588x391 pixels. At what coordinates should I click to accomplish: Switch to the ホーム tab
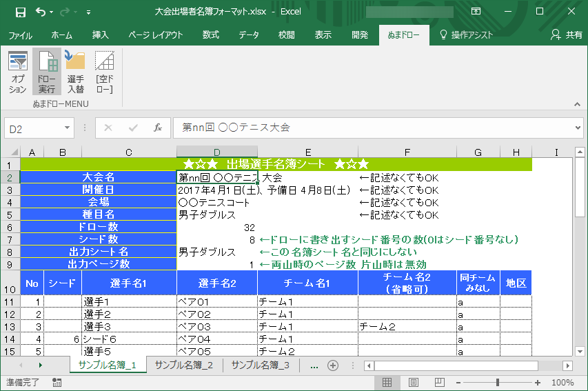pyautogui.click(x=61, y=35)
